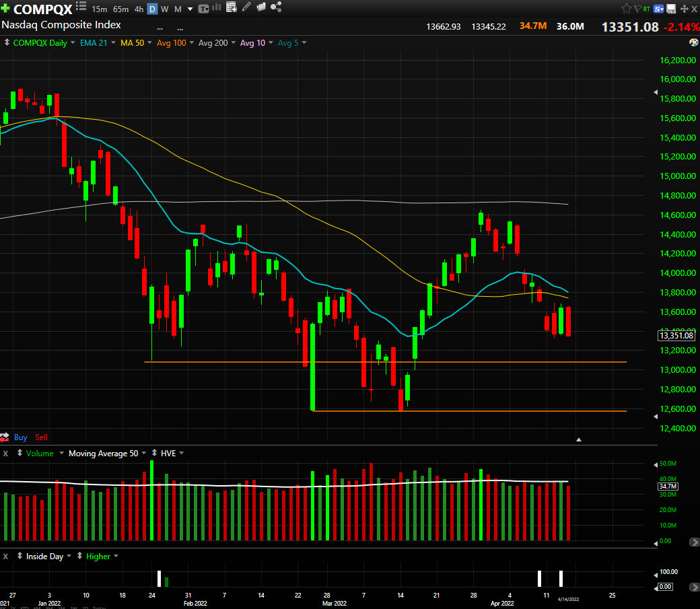The width and height of the screenshot is (700, 609).
Task: Switch to the 65m timeframe
Action: pyautogui.click(x=120, y=9)
